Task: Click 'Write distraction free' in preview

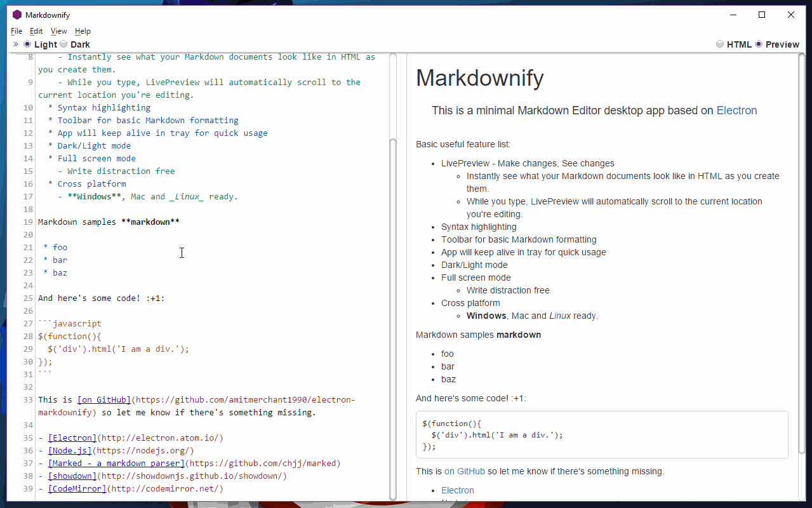Action: pyautogui.click(x=508, y=290)
